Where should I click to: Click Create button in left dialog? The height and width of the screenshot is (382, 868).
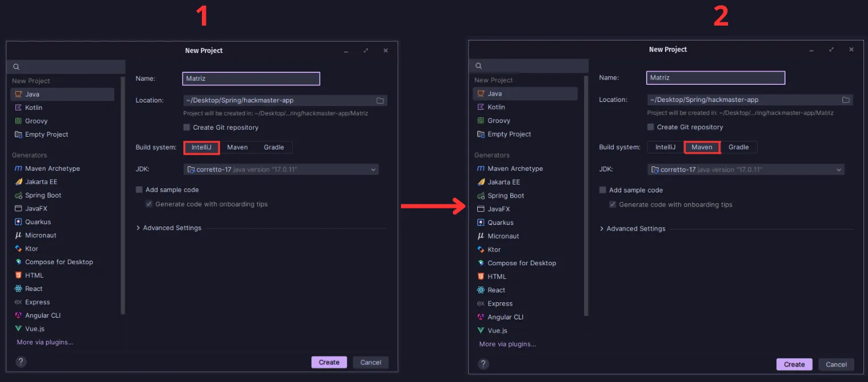point(329,363)
